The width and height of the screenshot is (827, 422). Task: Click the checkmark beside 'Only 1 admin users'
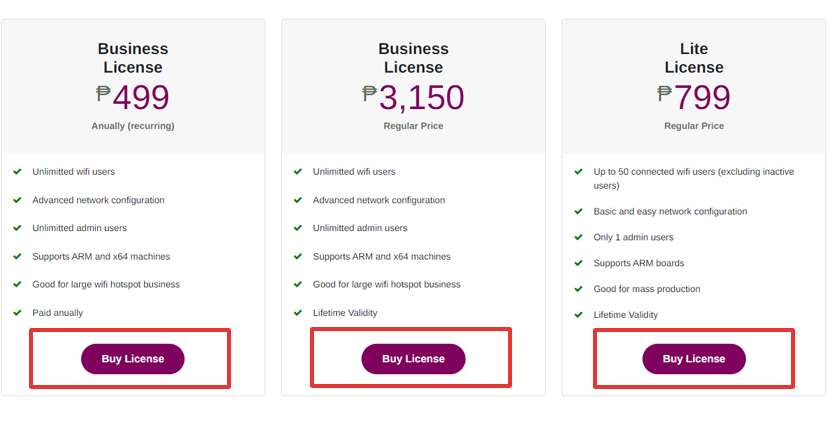579,237
